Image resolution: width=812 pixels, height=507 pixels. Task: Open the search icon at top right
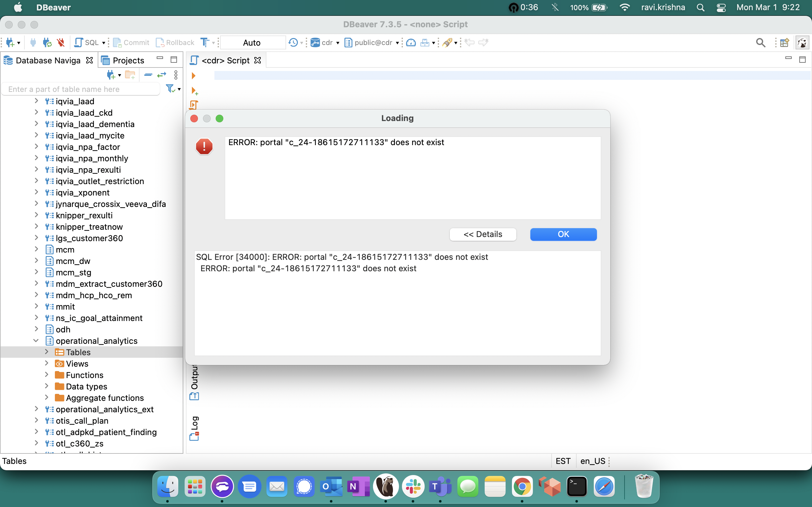pyautogui.click(x=760, y=42)
